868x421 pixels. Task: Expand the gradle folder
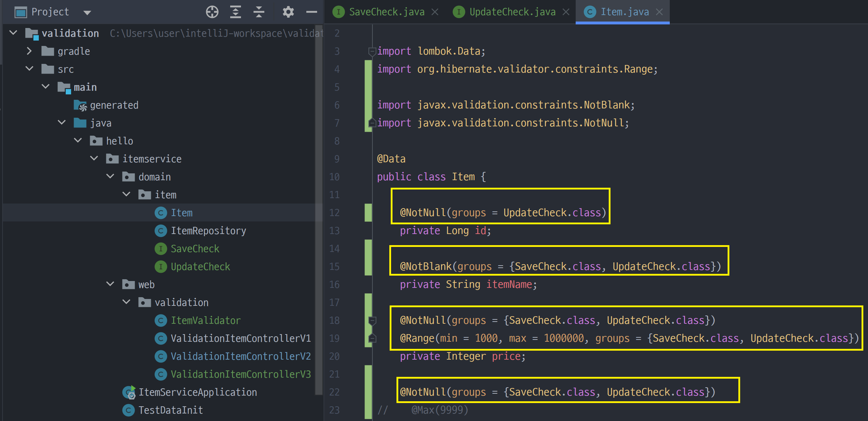[29, 51]
